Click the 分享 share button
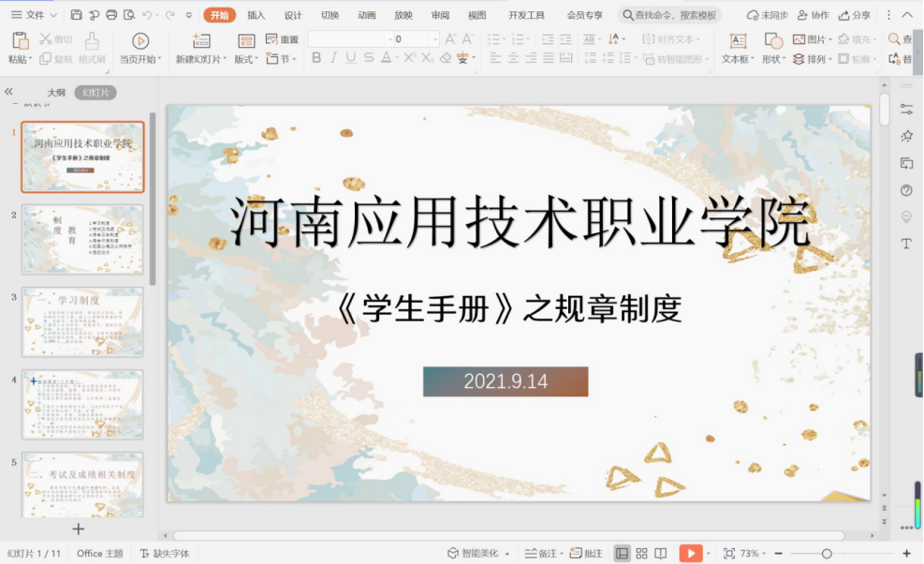 (854, 15)
